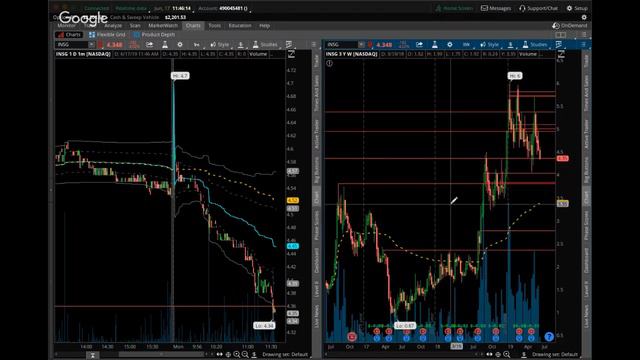This screenshot has width=640, height=360.
Task: Click dollar icon below left chart
Action: click(x=254, y=354)
